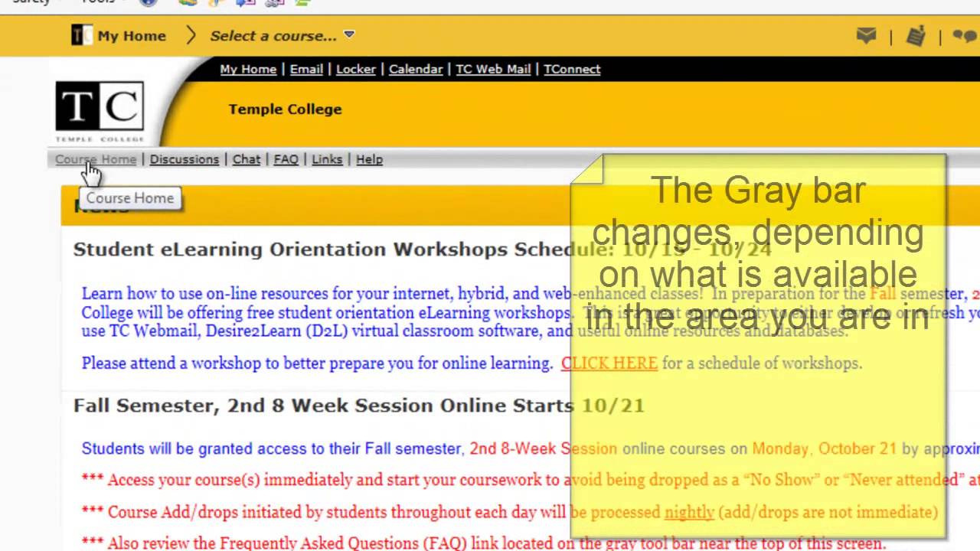The width and height of the screenshot is (980, 551).
Task: Open the chat bubbles icon in minibar
Action: pos(965,36)
